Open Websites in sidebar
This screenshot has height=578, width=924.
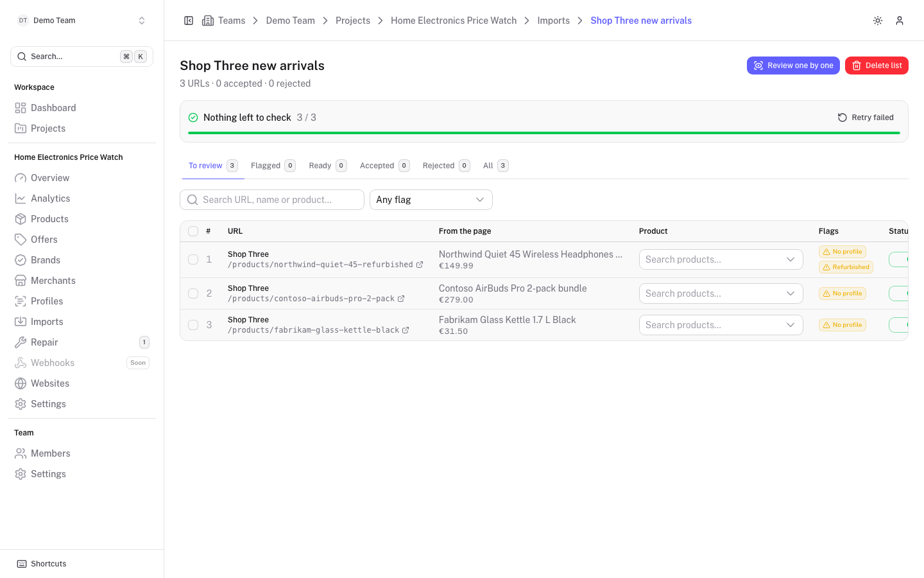(81, 383)
